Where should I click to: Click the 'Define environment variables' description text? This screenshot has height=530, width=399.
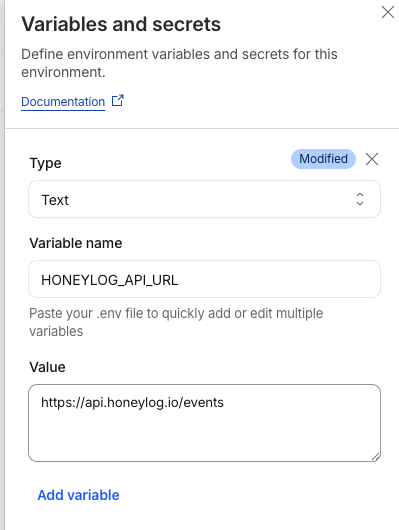click(x=179, y=63)
